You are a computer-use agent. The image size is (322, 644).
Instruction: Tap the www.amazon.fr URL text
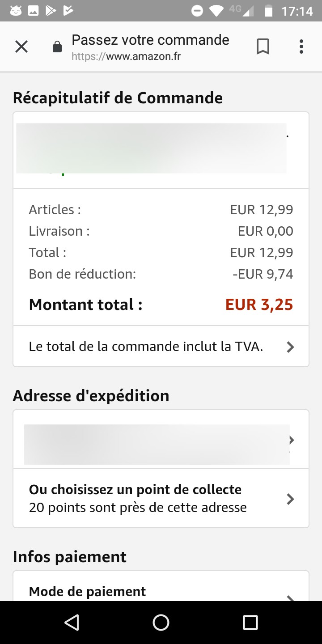143,57
